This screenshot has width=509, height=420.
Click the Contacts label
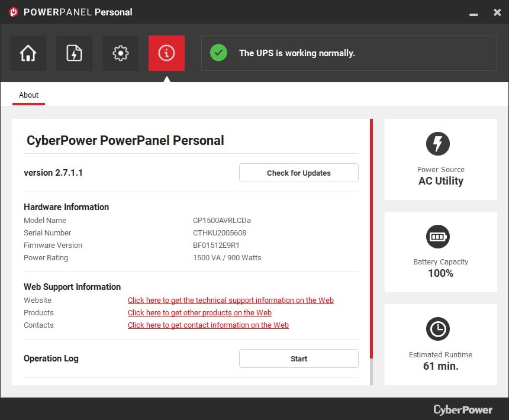coord(38,325)
